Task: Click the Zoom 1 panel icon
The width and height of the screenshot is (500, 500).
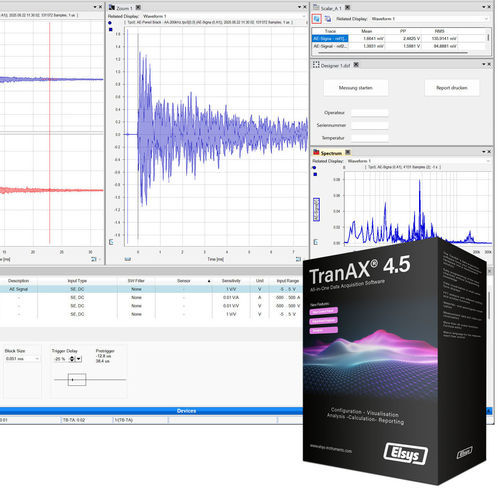Action: click(112, 7)
